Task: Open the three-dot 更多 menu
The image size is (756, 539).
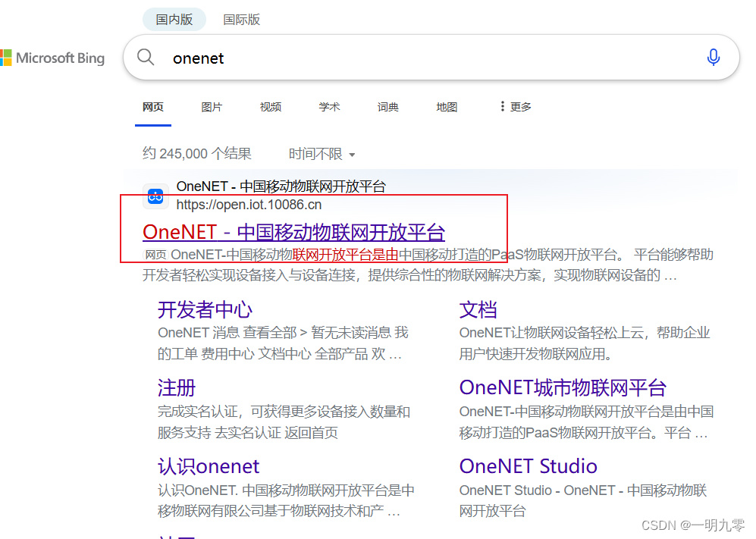Action: point(516,107)
